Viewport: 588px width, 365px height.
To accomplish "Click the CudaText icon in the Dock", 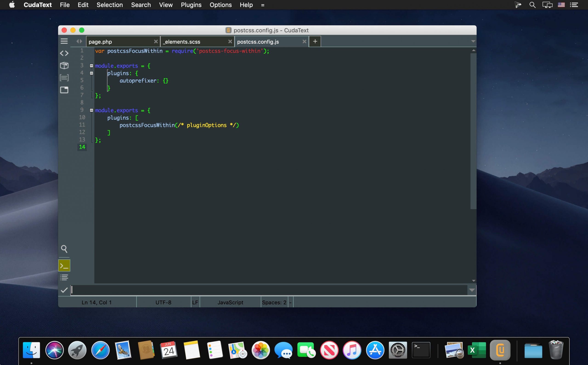I will (500, 350).
